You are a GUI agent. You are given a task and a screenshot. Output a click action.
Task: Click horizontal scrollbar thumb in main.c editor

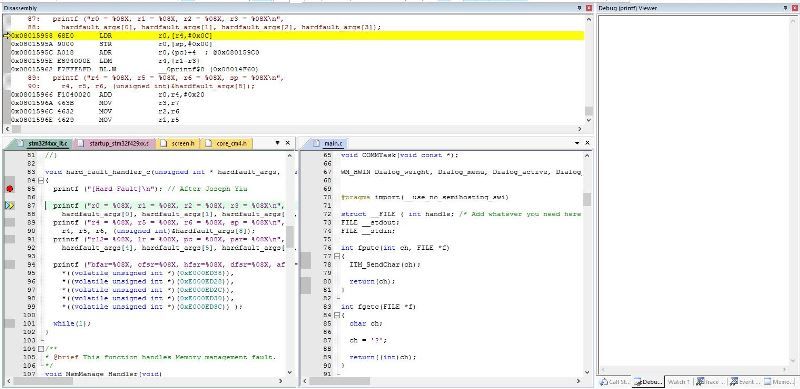pos(339,381)
